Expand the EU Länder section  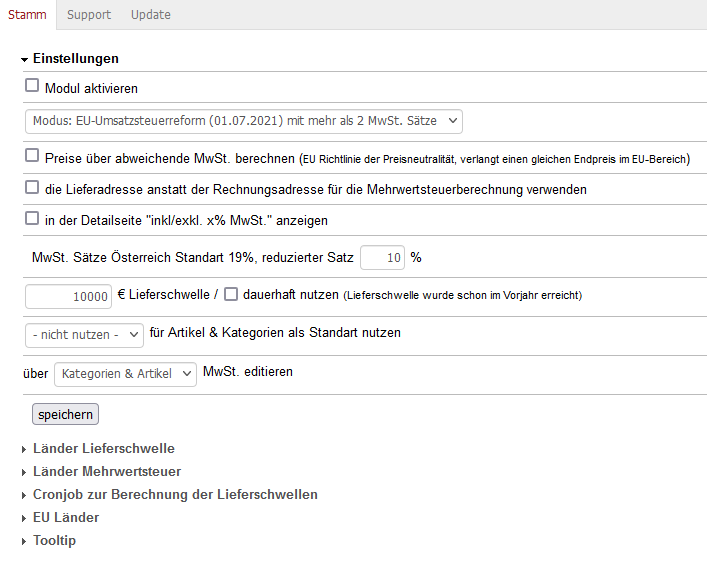(x=65, y=517)
